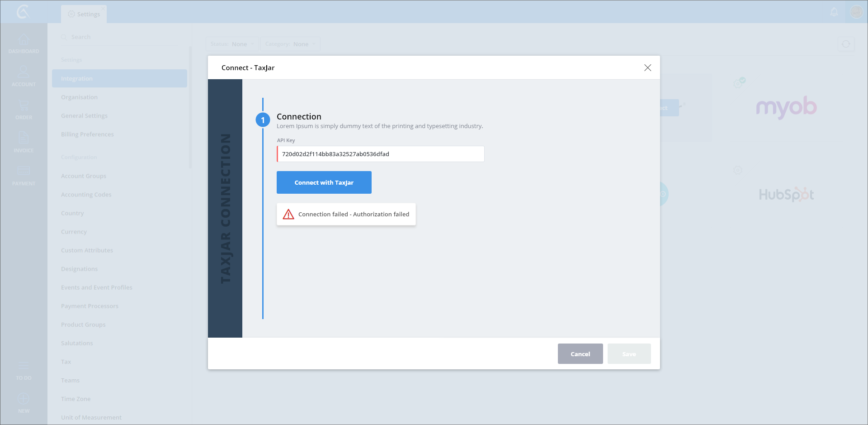Screen dimensions: 868x425
Task: Click into the API Key field
Action: [380, 154]
